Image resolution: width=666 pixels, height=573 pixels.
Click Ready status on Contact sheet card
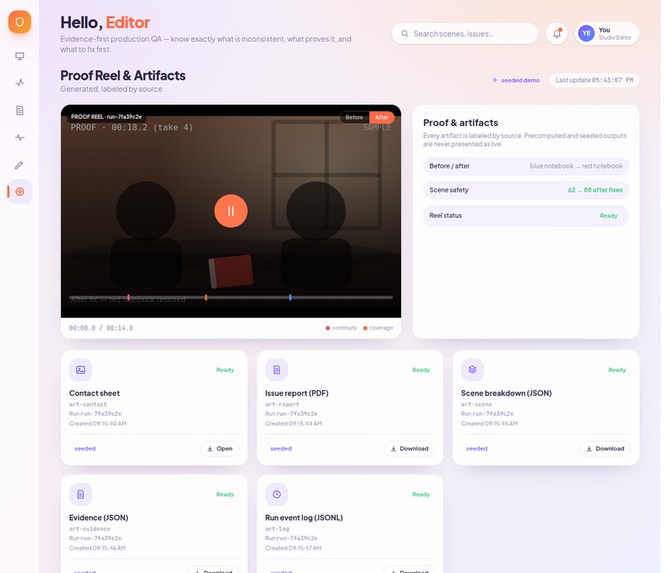click(x=225, y=370)
